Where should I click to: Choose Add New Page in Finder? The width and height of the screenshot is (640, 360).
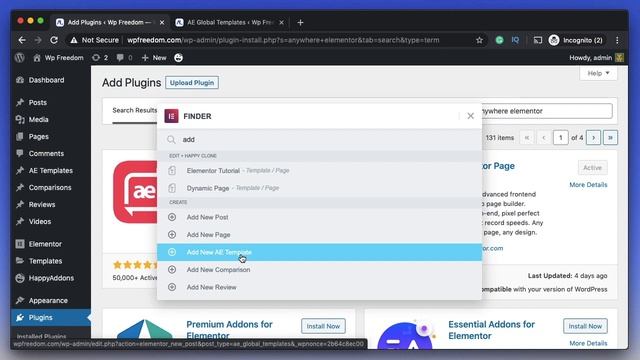[319, 235]
